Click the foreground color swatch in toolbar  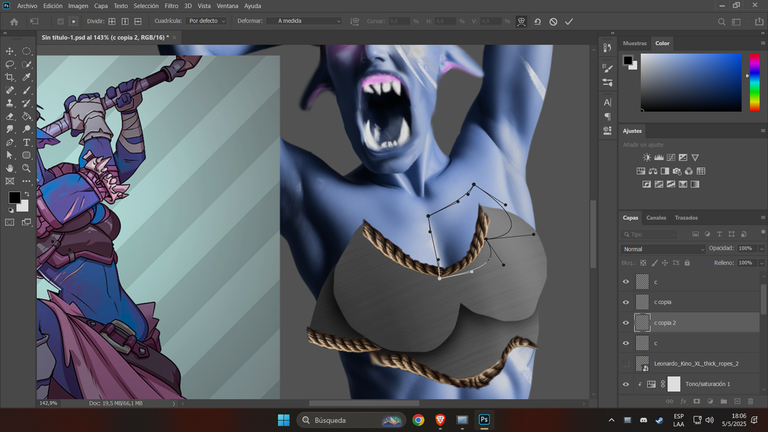pos(14,197)
